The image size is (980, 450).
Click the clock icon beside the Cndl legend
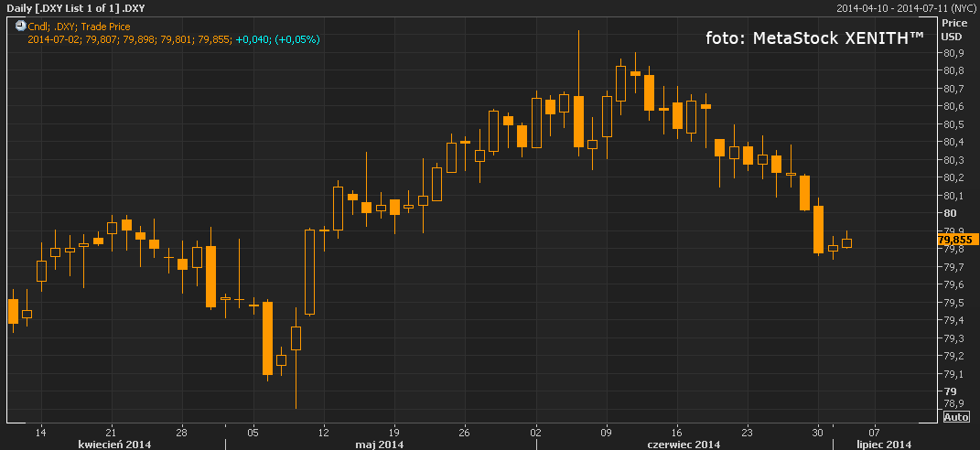19,27
